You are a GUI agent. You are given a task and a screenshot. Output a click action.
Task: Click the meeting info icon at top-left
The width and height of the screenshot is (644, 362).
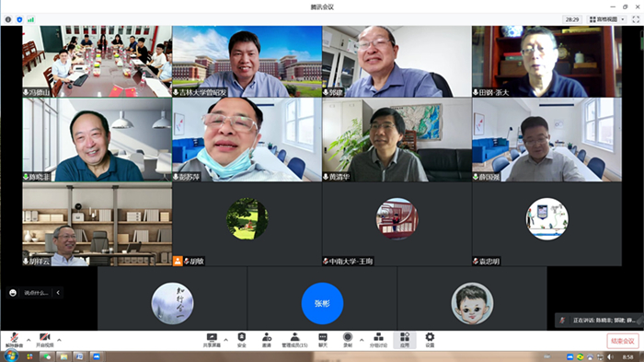click(8, 19)
